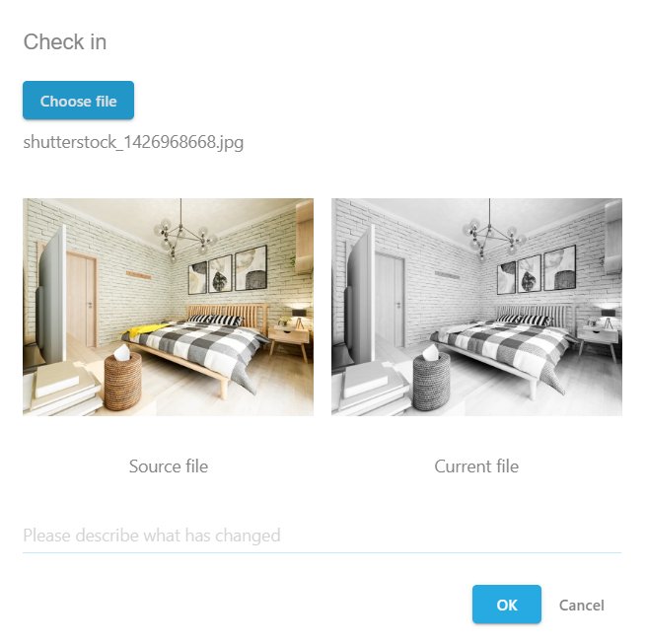
Task: Select the shutterstock_1426968668.jpg filename text
Action: (133, 143)
